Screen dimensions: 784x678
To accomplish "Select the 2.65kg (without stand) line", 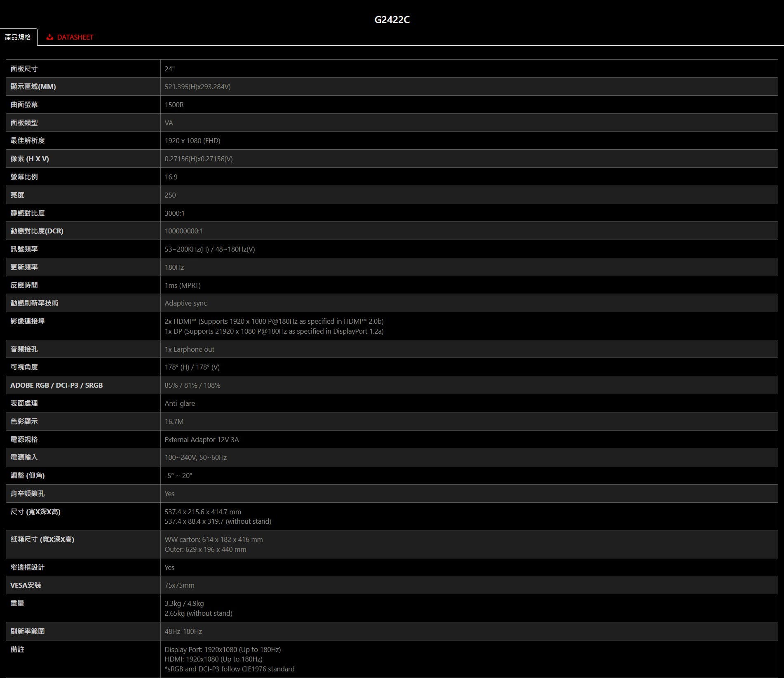I will tap(198, 613).
